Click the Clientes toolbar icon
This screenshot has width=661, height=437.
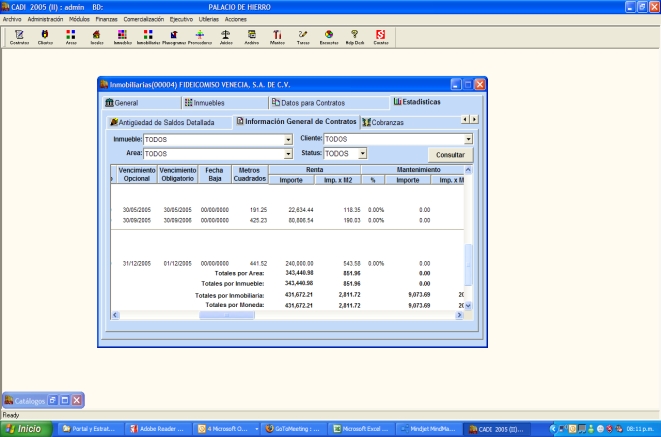click(x=45, y=36)
